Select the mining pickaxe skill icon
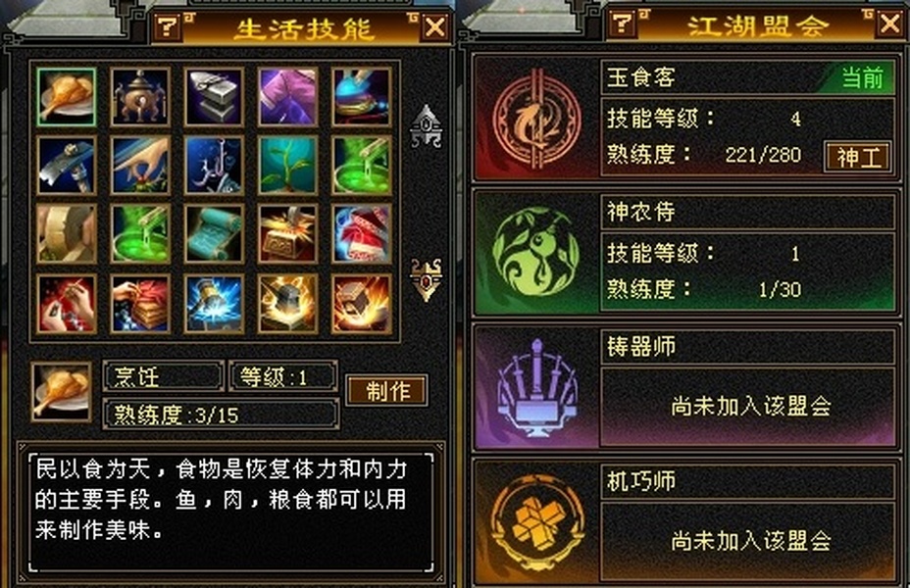Viewport: 910px width, 588px height. [66, 166]
